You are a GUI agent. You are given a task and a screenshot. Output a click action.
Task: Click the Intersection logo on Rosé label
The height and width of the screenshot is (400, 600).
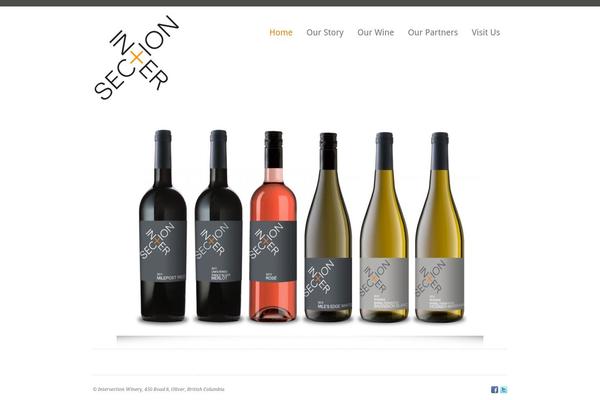point(267,241)
